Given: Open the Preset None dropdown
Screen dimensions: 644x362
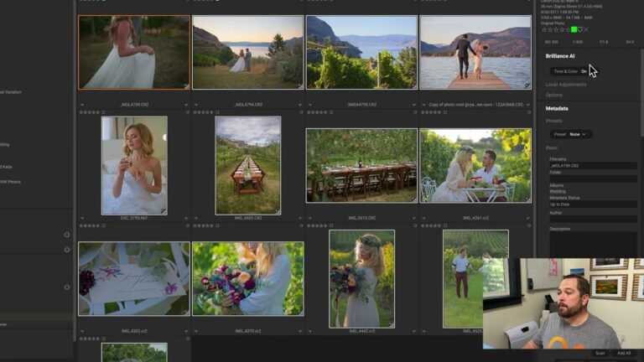Looking at the screenshot, I should pyautogui.click(x=569, y=134).
